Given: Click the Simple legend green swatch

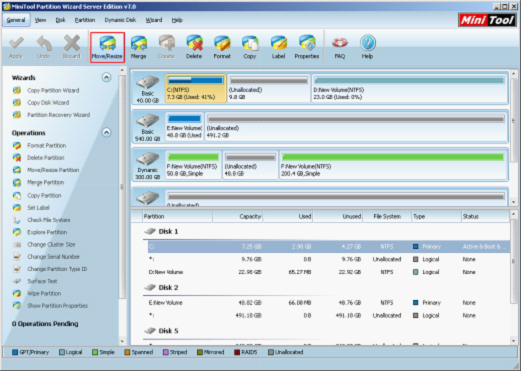Looking at the screenshot, I should (95, 352).
